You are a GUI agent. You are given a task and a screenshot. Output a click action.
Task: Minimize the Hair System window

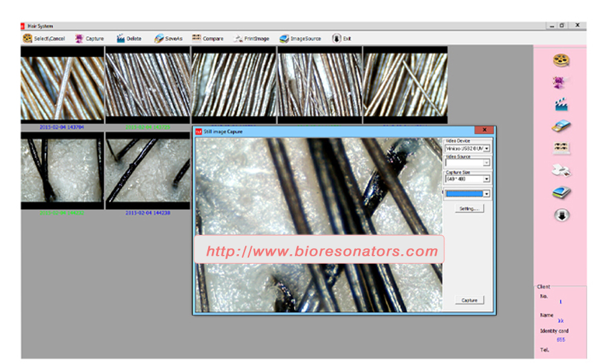coord(552,26)
